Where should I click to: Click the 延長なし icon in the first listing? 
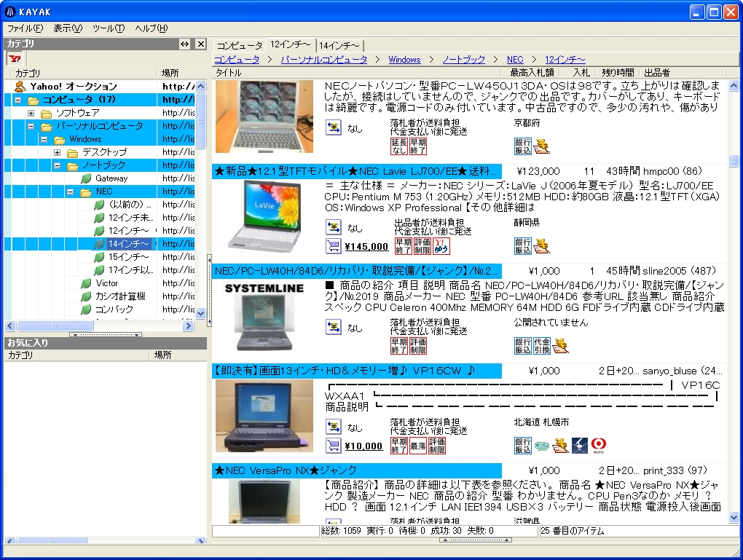point(399,146)
